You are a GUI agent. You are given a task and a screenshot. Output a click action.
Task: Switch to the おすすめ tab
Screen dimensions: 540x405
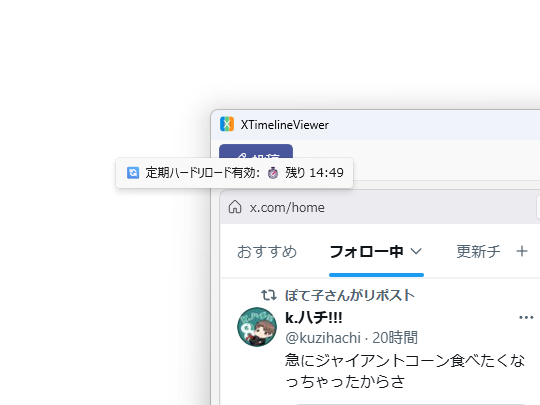(x=267, y=252)
